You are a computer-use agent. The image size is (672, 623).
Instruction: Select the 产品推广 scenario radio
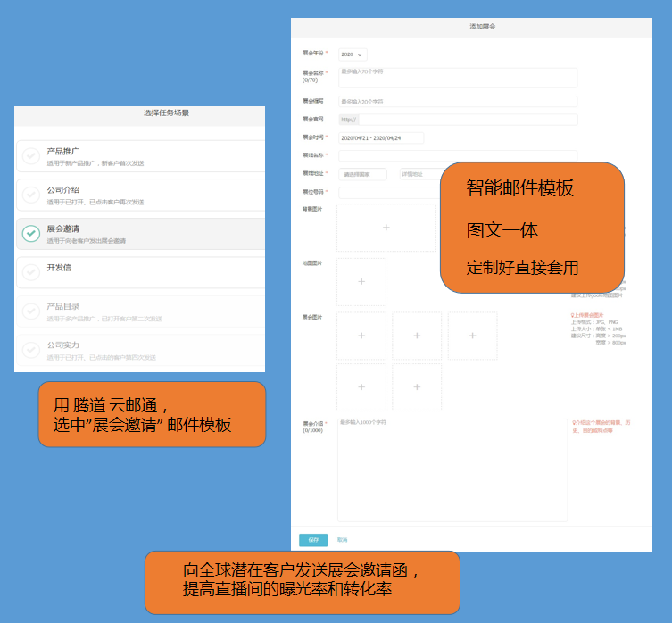(31, 156)
